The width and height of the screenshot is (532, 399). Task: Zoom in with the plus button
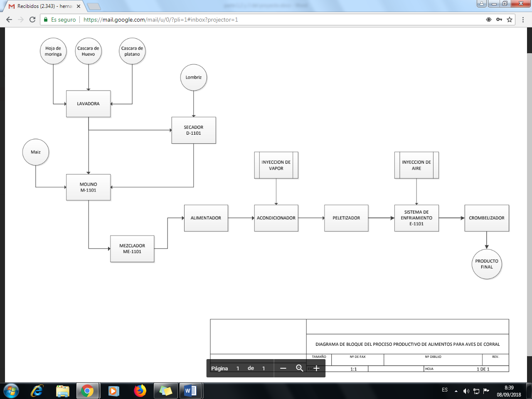pos(316,368)
